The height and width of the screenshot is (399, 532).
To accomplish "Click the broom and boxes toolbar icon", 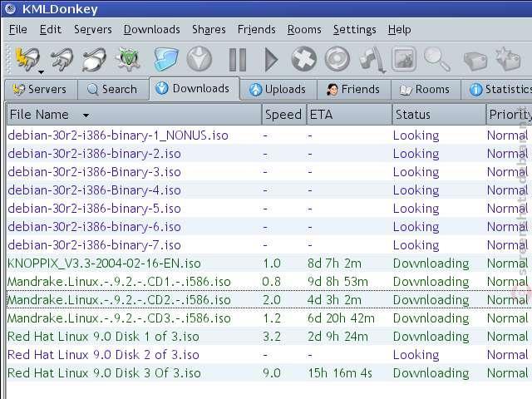I will click(x=372, y=60).
